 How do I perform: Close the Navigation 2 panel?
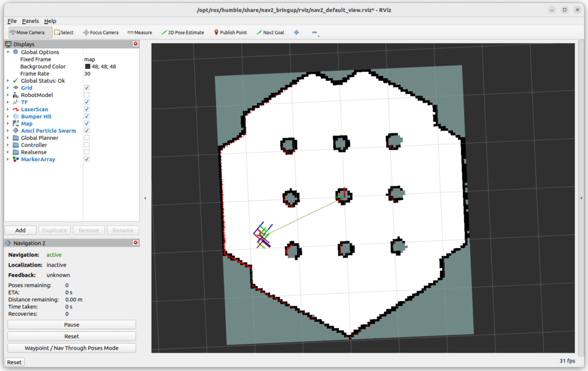136,243
